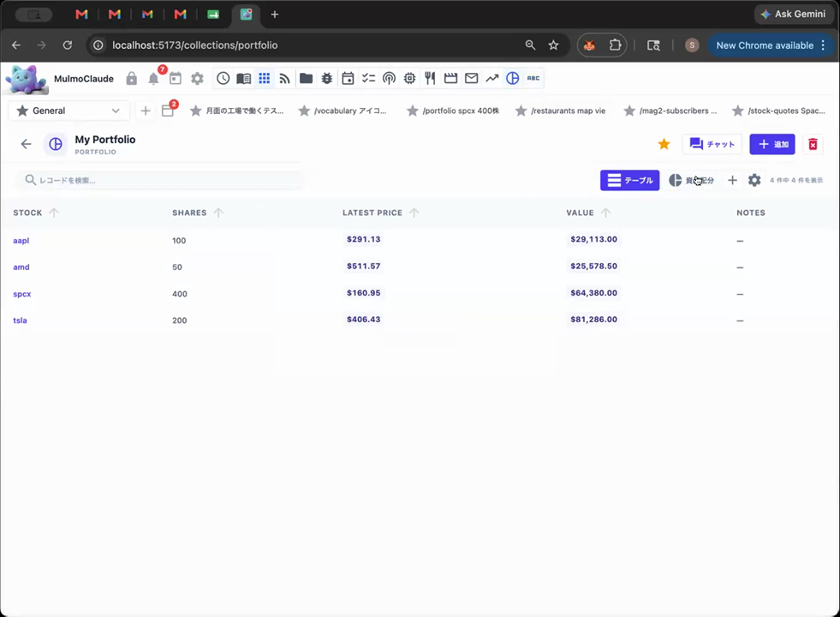Add a new view with plus icon
Image resolution: width=840 pixels, height=617 pixels.
[x=732, y=180]
